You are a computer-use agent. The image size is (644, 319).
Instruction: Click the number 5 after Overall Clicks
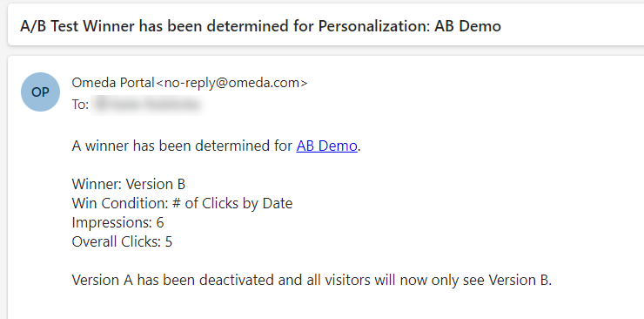pos(168,241)
